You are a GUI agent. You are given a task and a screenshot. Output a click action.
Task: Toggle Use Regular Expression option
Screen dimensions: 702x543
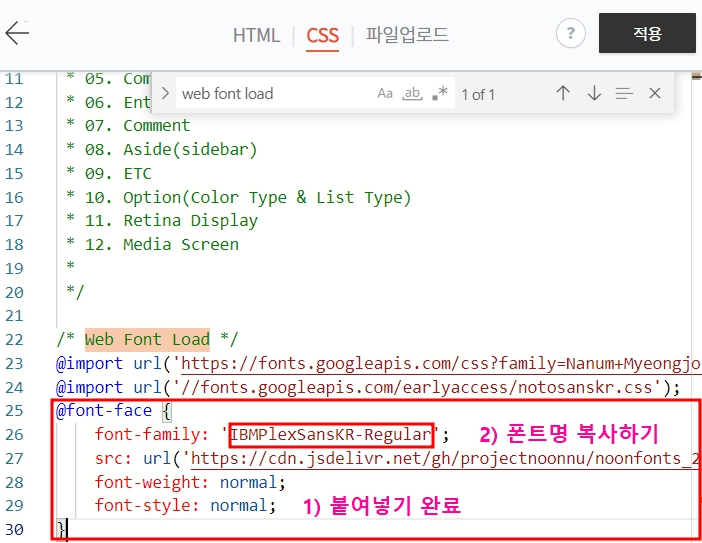(440, 93)
